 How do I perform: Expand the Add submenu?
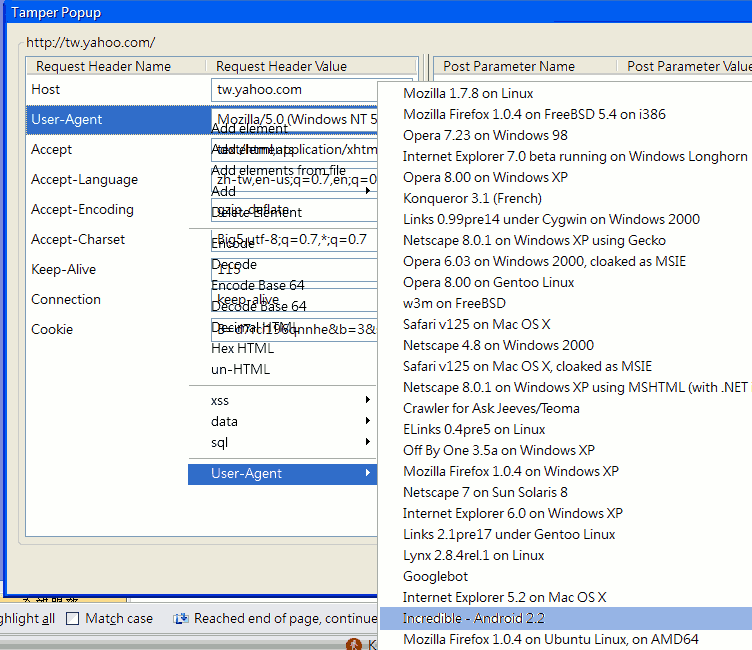[x=282, y=191]
